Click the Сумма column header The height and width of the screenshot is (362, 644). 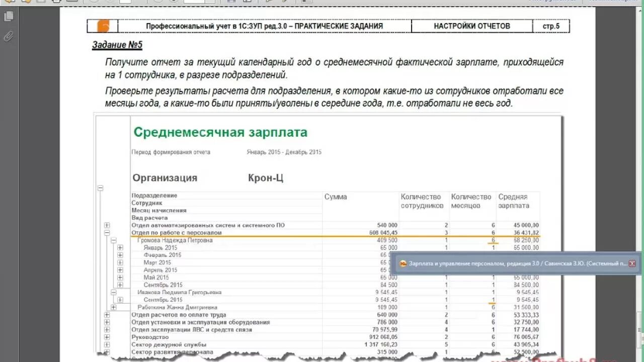tap(336, 197)
